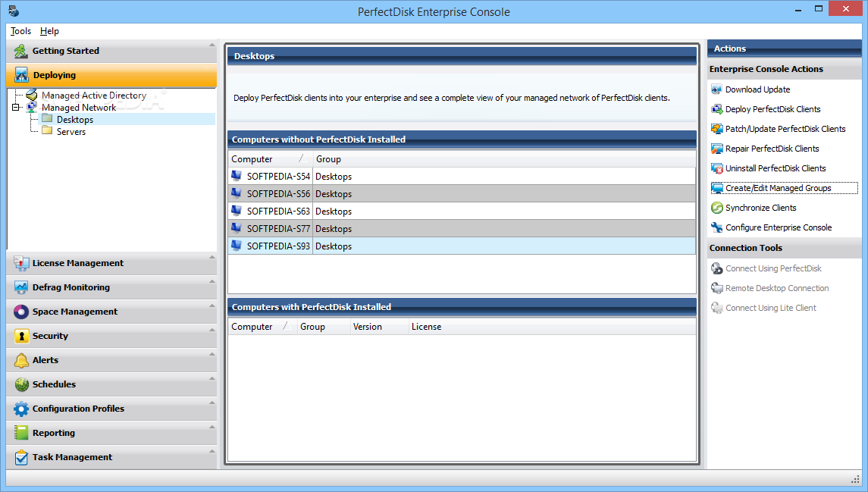Click the Deploying section icon
The width and height of the screenshot is (868, 492).
pyautogui.click(x=21, y=75)
